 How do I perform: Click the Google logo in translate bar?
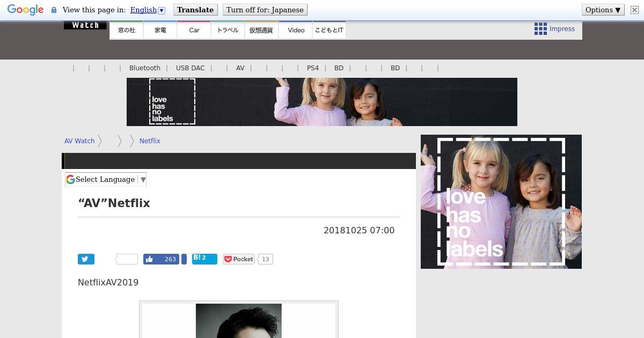[x=25, y=10]
